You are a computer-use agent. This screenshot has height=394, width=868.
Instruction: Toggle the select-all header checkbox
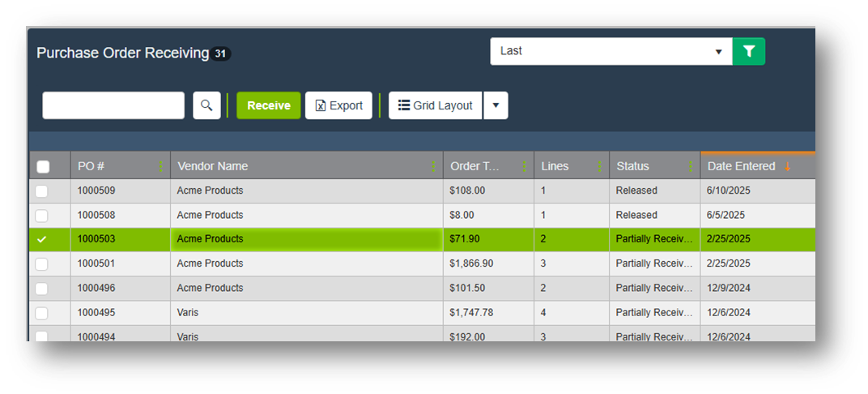coord(43,167)
